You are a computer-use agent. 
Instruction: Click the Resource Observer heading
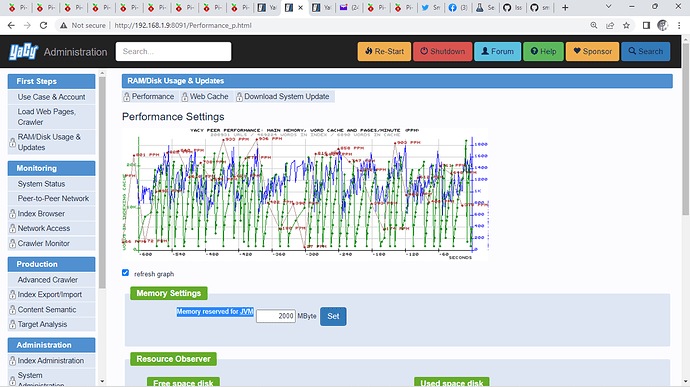coord(173,359)
